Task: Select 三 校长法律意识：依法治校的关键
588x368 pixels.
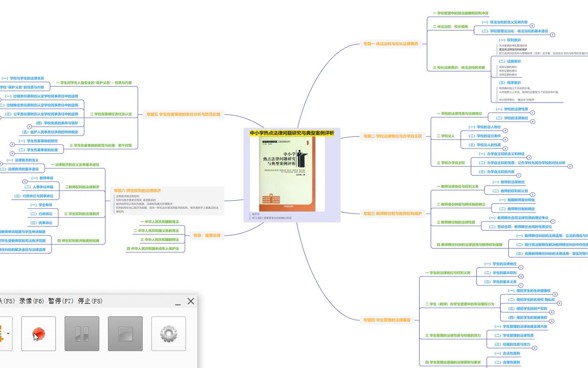Action: pyautogui.click(x=458, y=68)
